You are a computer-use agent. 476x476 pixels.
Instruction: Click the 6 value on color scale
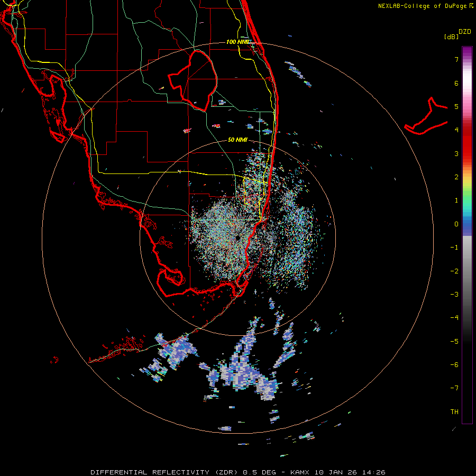[456, 83]
